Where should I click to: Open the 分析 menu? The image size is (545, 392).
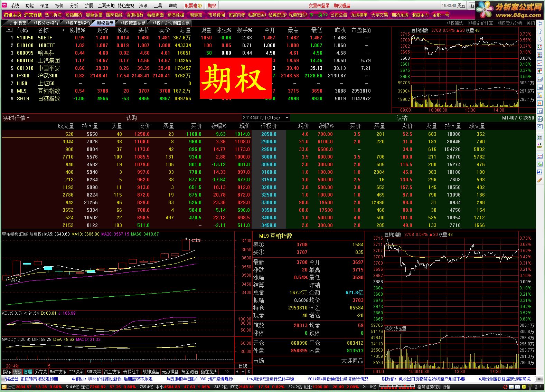[74, 6]
